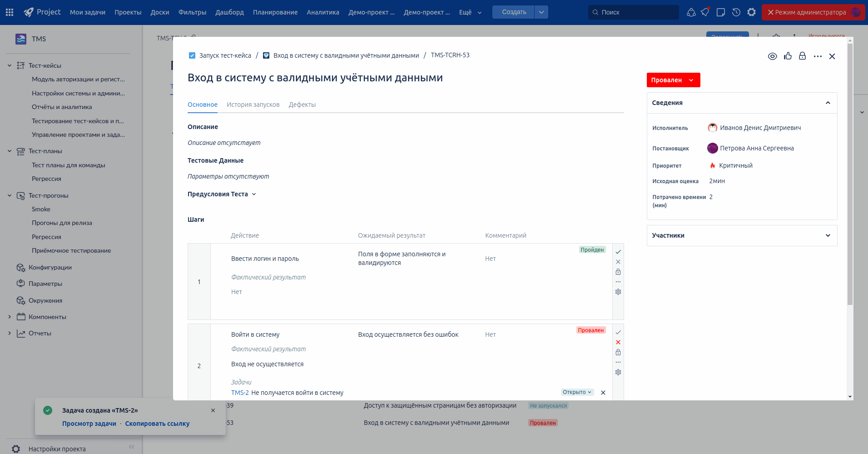
Task: Click the lock icon in dialog header
Action: coord(803,56)
